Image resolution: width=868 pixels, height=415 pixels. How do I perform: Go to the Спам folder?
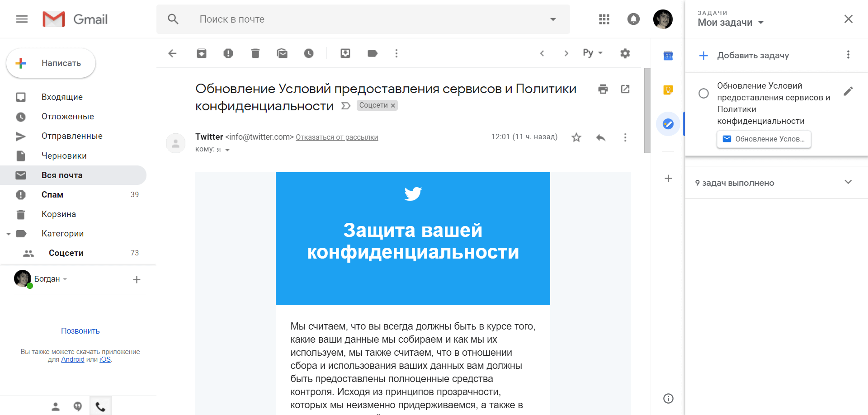(52, 195)
